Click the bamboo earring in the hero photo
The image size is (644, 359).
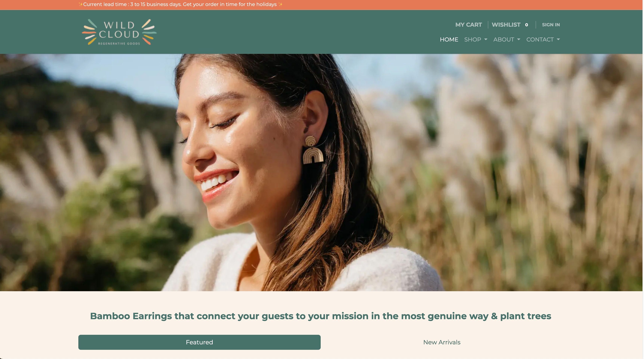tap(312, 150)
